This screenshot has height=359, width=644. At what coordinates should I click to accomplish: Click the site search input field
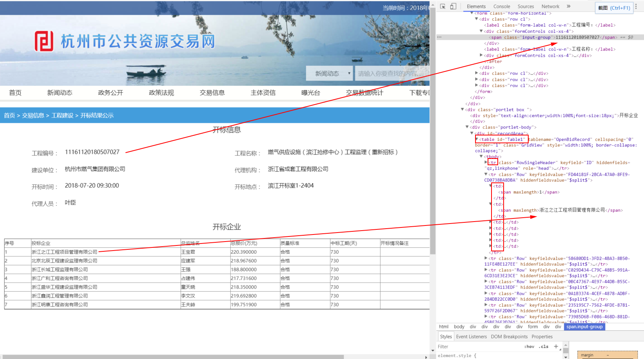point(392,73)
